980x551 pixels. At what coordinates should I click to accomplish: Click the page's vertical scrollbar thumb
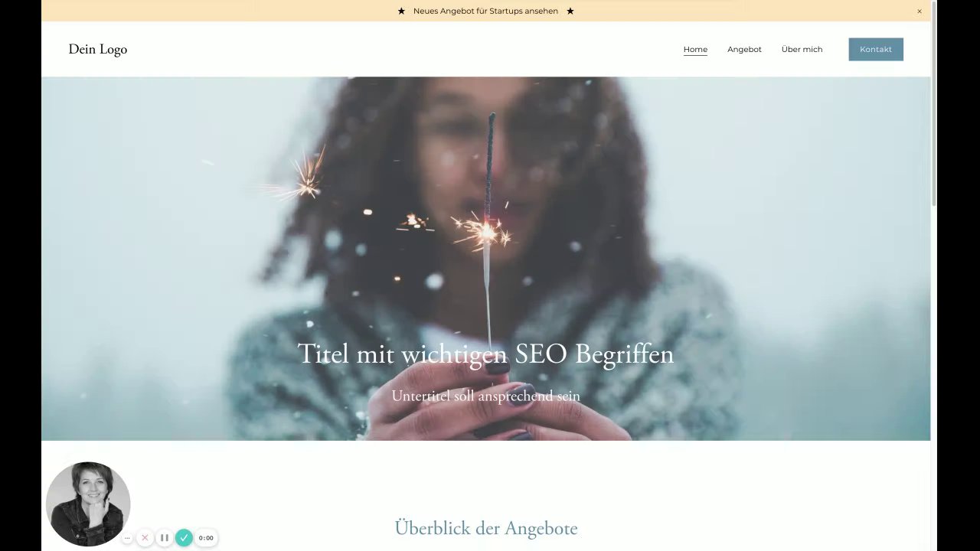(934, 104)
